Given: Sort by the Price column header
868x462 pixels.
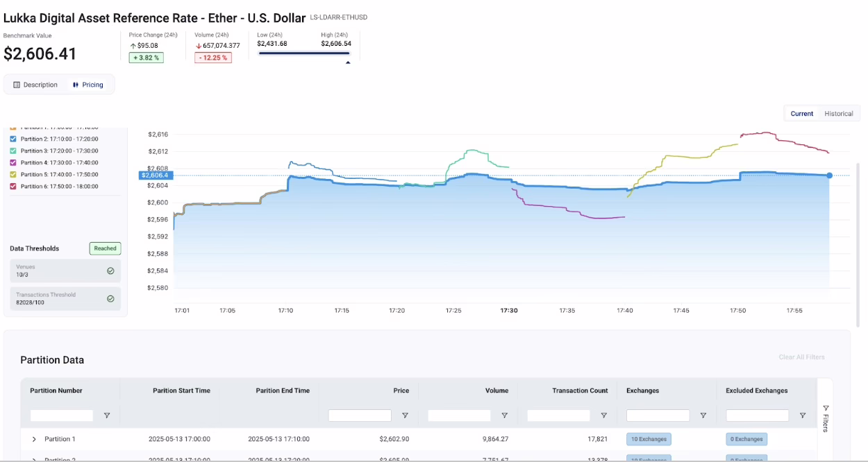Looking at the screenshot, I should [x=401, y=391].
